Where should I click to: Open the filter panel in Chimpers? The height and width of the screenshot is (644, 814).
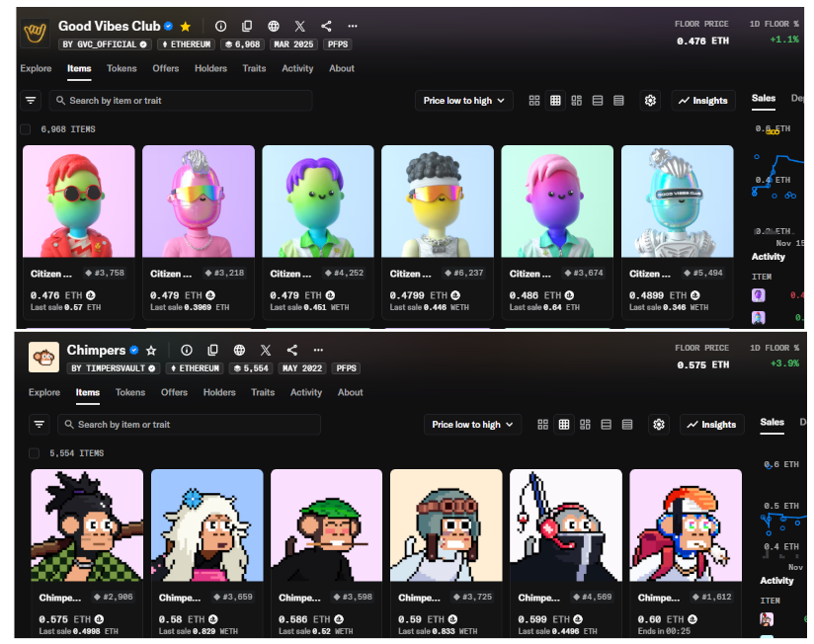click(39, 425)
